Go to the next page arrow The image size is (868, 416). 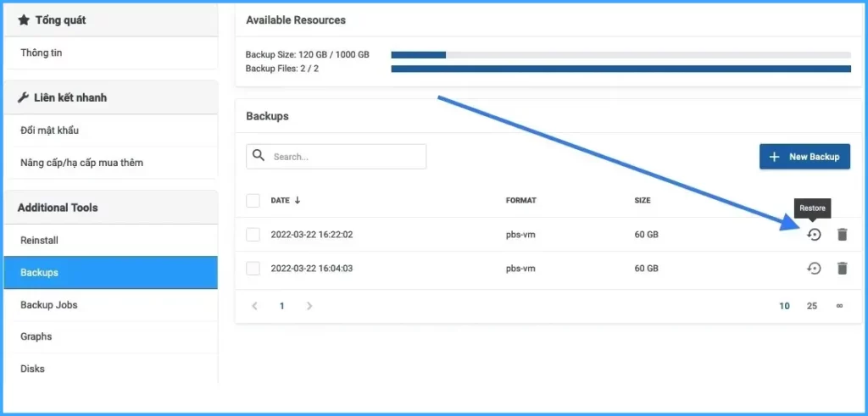tap(309, 306)
